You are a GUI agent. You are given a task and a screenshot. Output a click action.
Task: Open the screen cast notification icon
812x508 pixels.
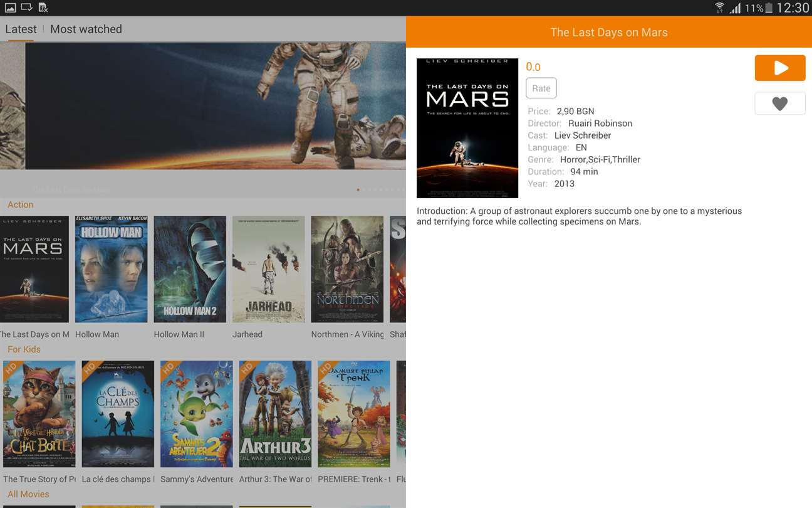(26, 8)
